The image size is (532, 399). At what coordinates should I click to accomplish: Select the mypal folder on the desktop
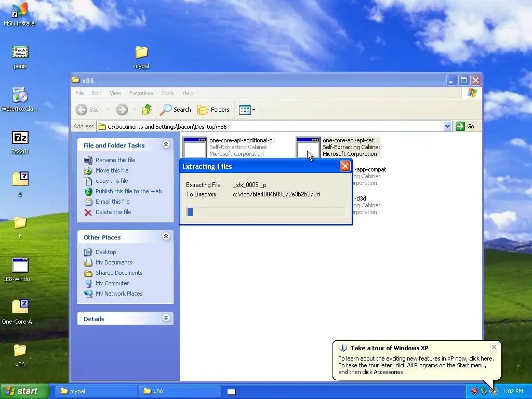pyautogui.click(x=141, y=57)
